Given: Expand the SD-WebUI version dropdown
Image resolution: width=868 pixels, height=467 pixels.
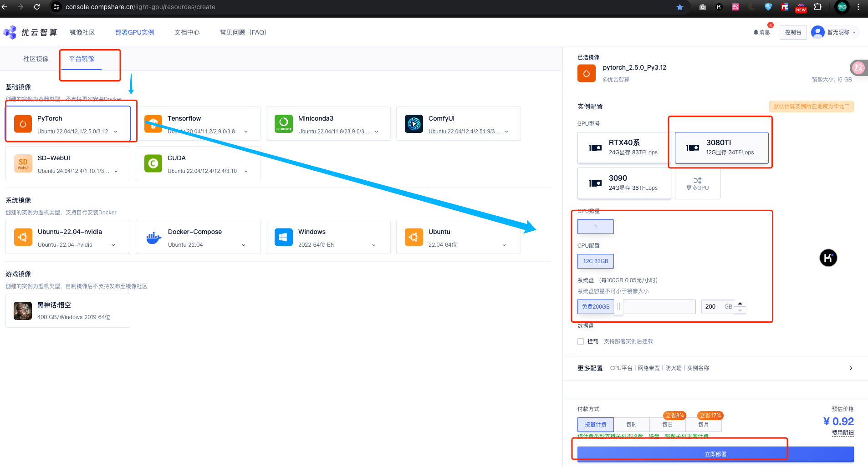Looking at the screenshot, I should tap(116, 171).
